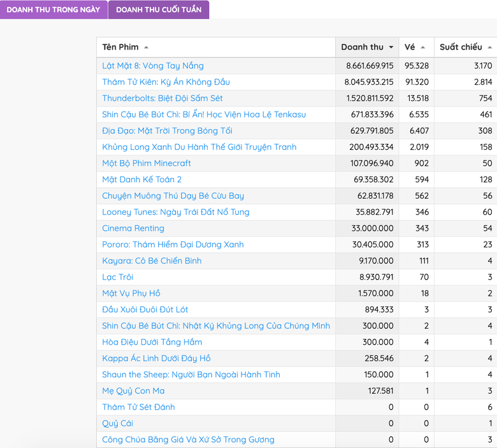Open Địa Đạo: Mặt Trời Trong Bóng Tối

coord(167,131)
